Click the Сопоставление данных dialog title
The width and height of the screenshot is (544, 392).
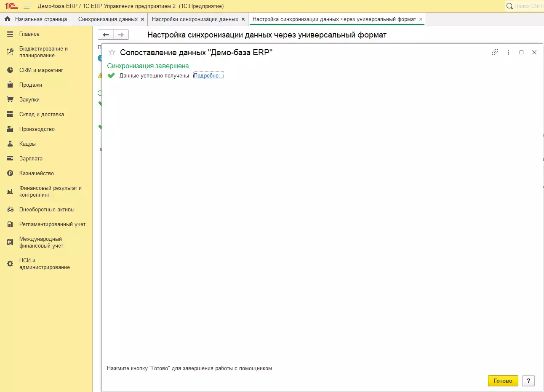pyautogui.click(x=196, y=53)
